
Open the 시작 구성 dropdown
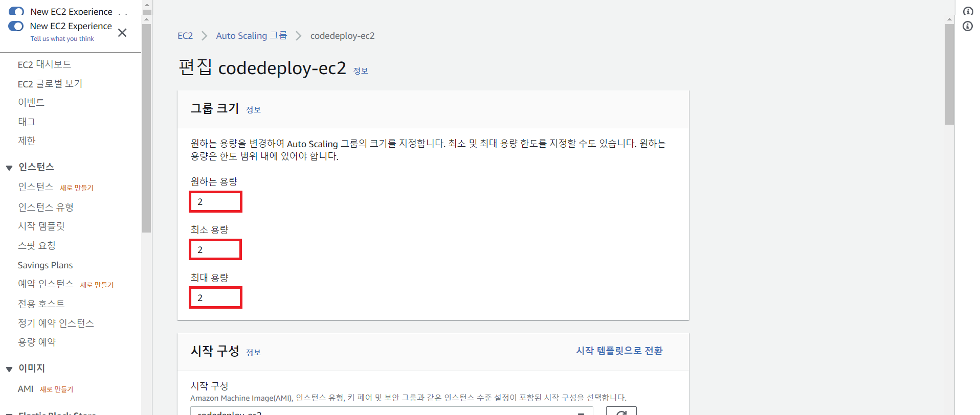click(392, 411)
